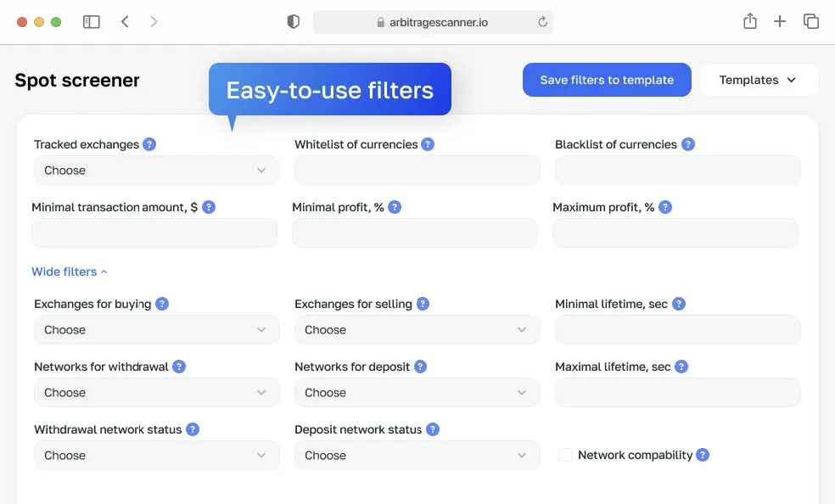The image size is (835, 504).
Task: Show all open tabs overview icon
Action: 811,22
